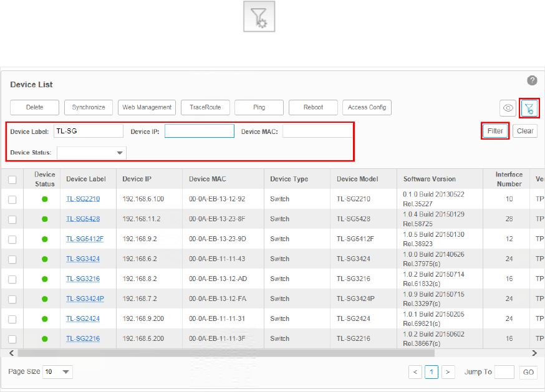Click the Synchronize button
The height and width of the screenshot is (392, 545).
point(89,107)
